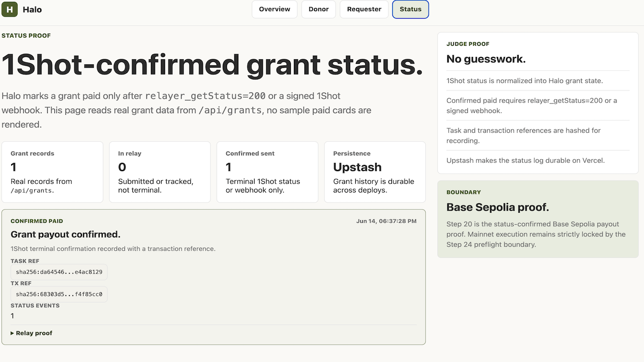This screenshot has height=362, width=644.
Task: Click the STATUS EVENTS label
Action: (35, 306)
